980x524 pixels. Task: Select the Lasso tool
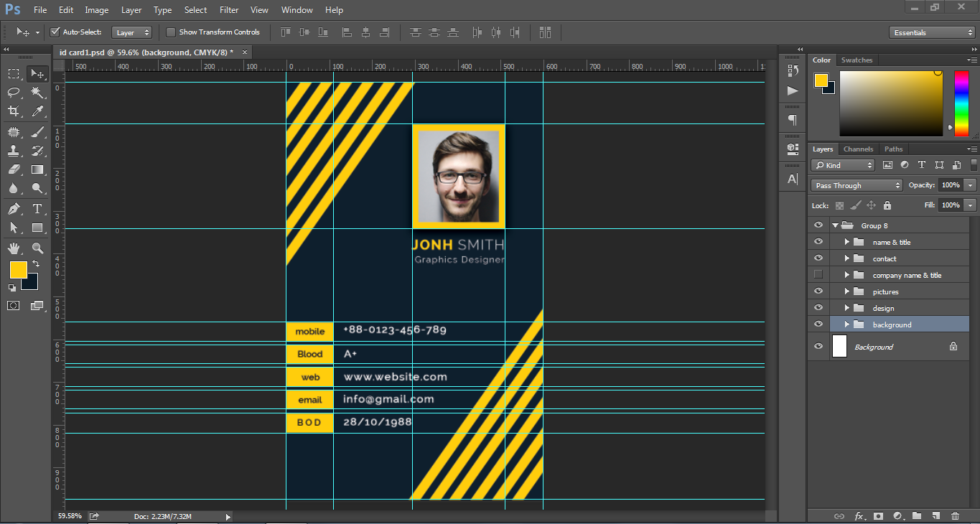coord(14,93)
